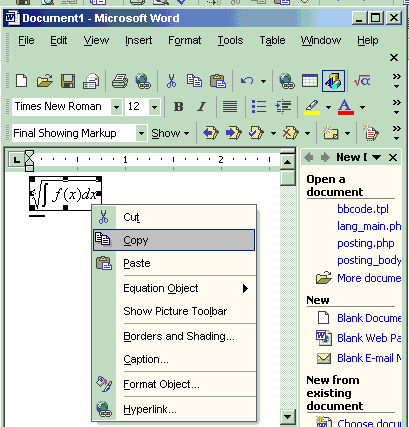
Task: Insert a table using grid icon
Action: [x=310, y=81]
